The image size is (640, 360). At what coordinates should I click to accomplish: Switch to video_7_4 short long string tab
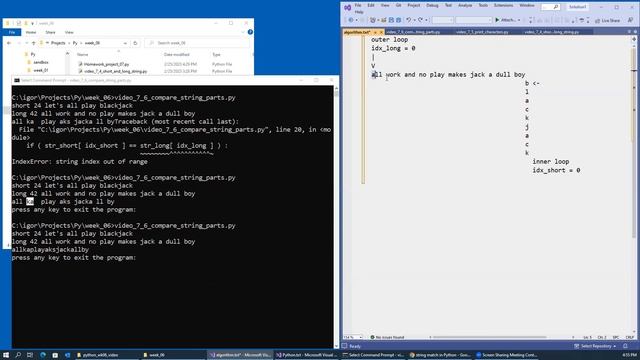point(551,32)
